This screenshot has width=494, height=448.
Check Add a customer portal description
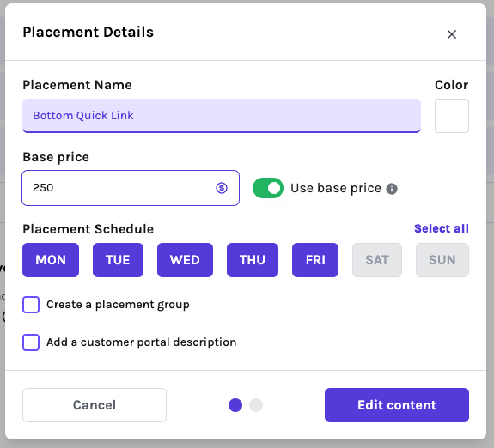point(31,342)
